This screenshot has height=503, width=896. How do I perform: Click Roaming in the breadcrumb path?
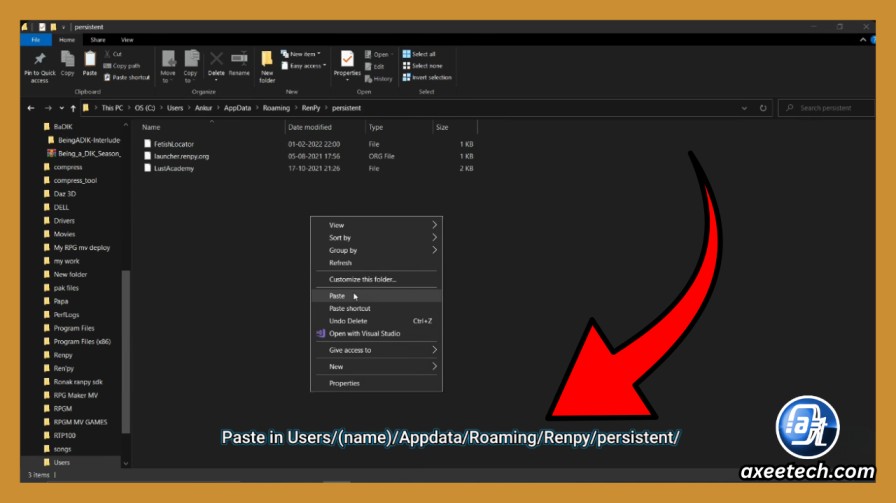pos(276,108)
